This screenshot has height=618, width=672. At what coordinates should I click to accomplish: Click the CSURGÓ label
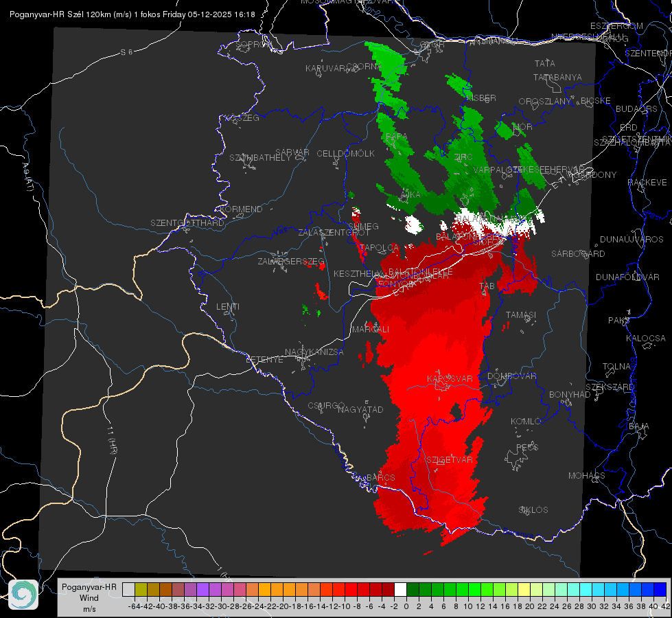326,406
